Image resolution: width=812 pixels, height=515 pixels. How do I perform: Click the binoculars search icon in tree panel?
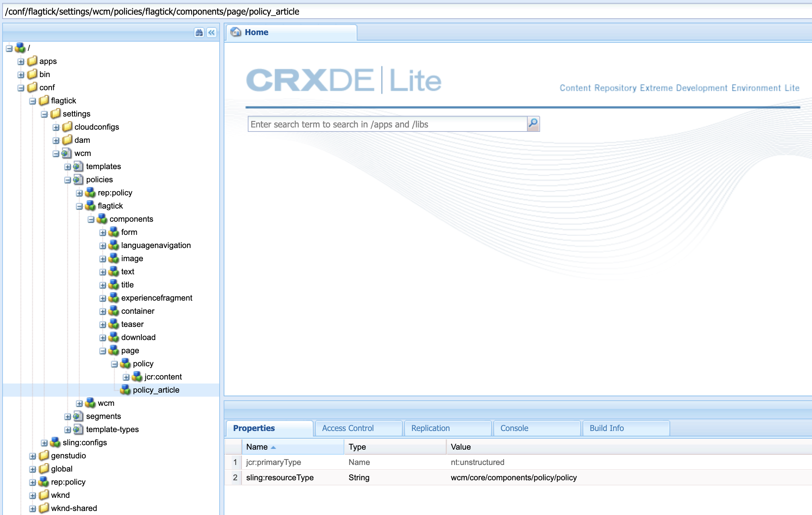[x=199, y=33]
